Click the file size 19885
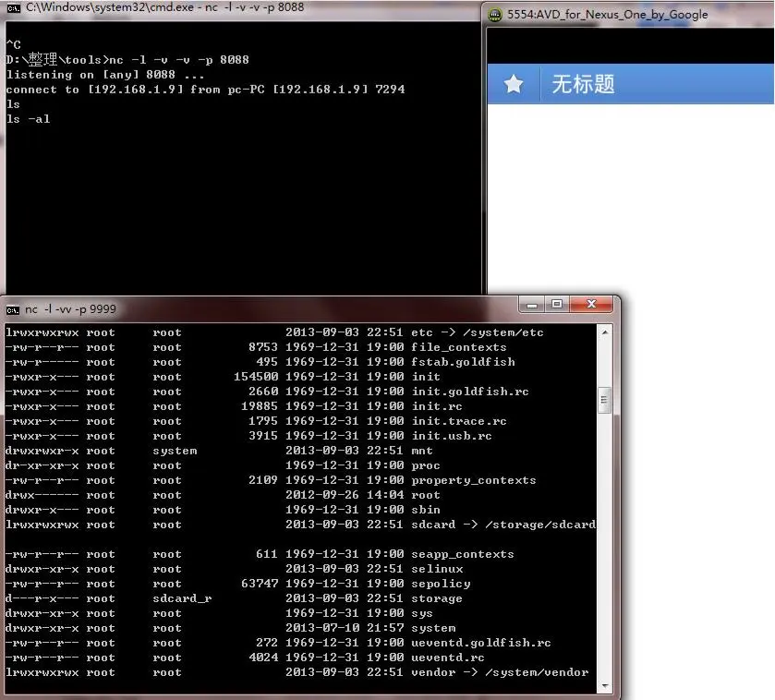The height and width of the screenshot is (700, 775). pyautogui.click(x=260, y=406)
